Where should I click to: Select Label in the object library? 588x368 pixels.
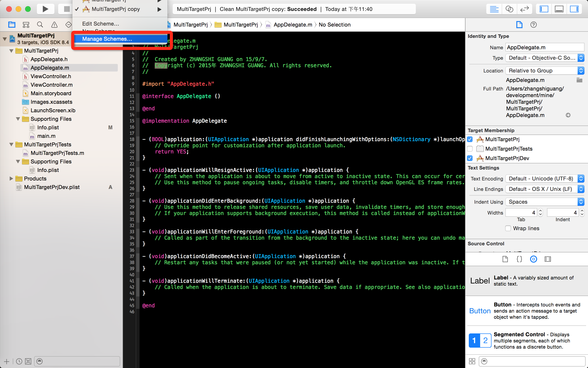tap(527, 281)
